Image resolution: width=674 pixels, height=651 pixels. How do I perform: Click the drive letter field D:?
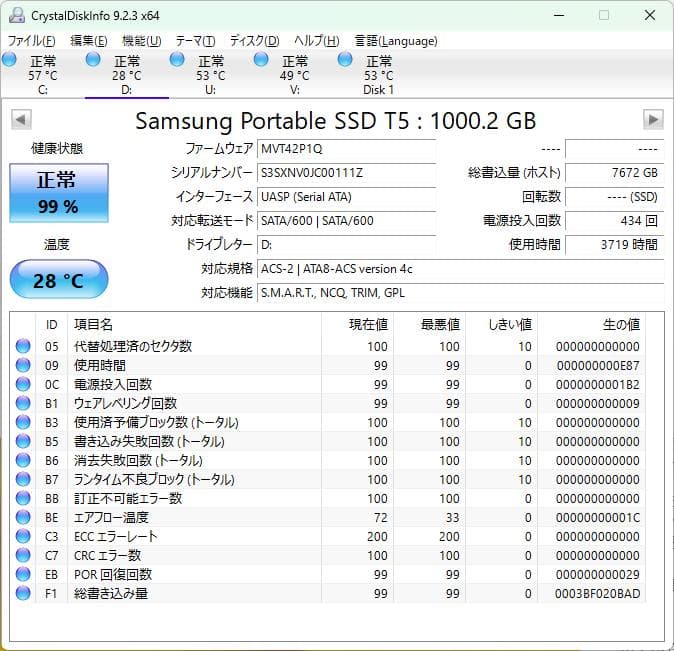[346, 245]
